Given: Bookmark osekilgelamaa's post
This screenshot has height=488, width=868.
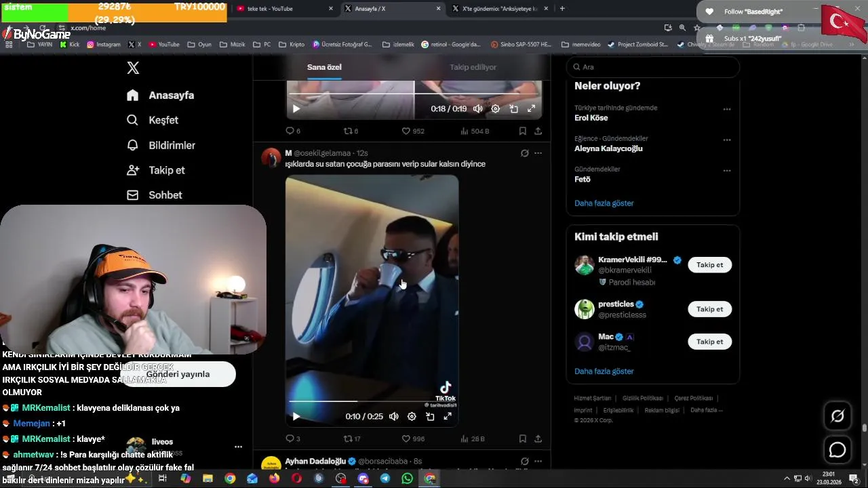Looking at the screenshot, I should pos(522,439).
